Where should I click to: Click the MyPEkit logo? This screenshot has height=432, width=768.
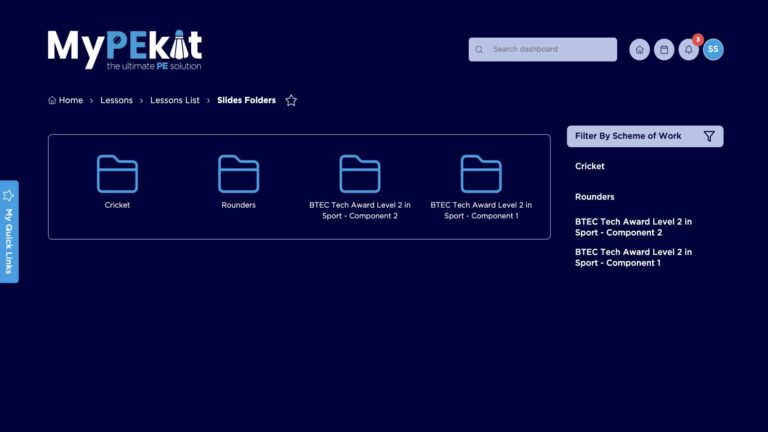pyautogui.click(x=124, y=50)
